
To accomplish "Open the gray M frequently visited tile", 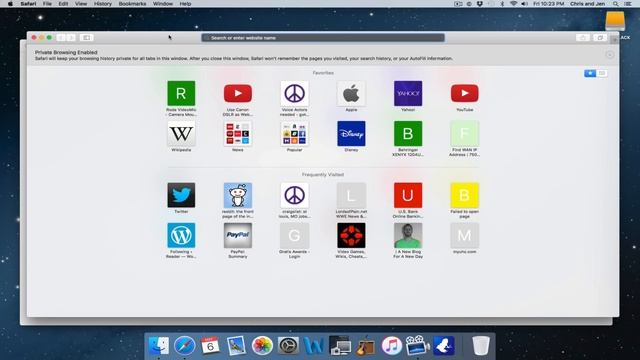I will [464, 235].
